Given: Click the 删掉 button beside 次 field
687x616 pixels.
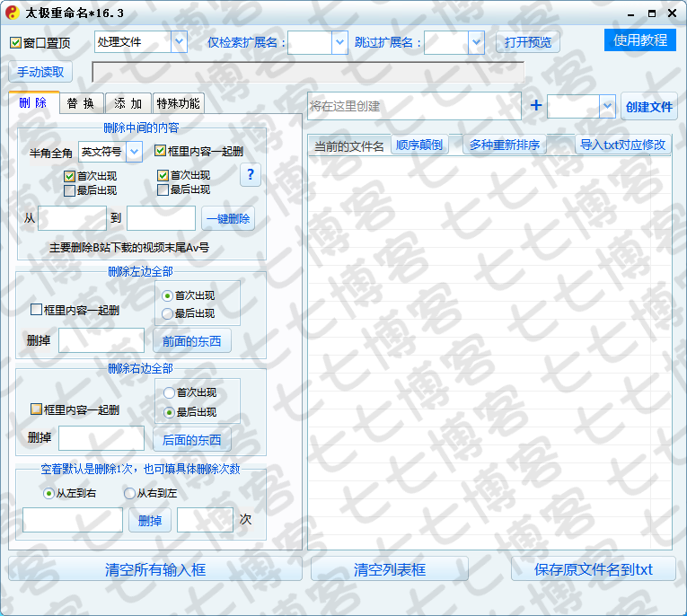Looking at the screenshot, I should pos(150,521).
